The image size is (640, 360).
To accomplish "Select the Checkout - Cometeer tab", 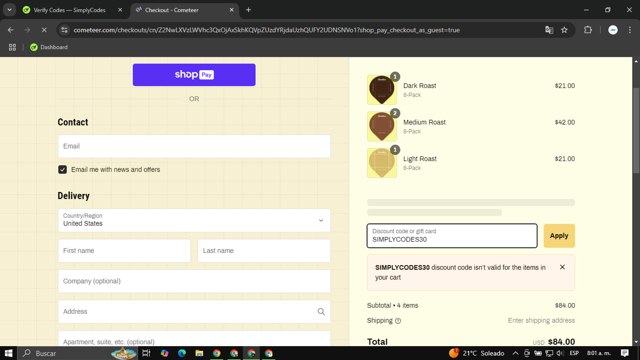I will pyautogui.click(x=183, y=10).
